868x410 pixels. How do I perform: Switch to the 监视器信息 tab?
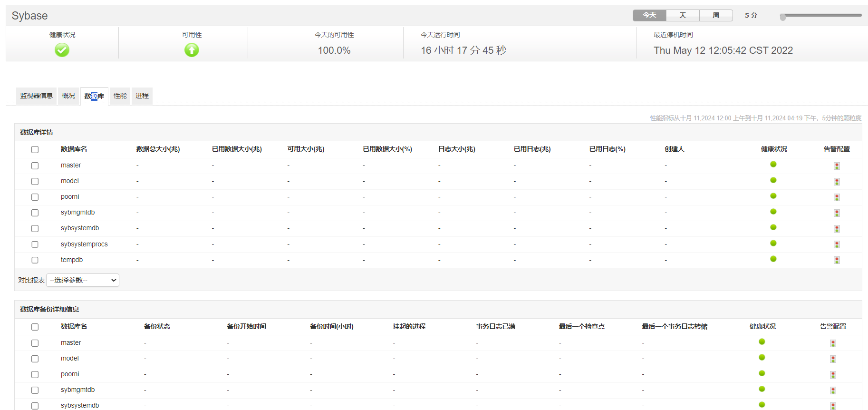tap(37, 96)
